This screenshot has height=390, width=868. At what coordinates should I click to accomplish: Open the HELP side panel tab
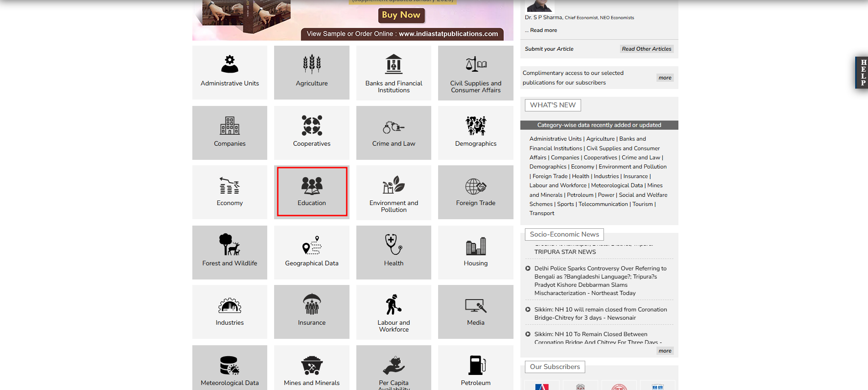(863, 73)
